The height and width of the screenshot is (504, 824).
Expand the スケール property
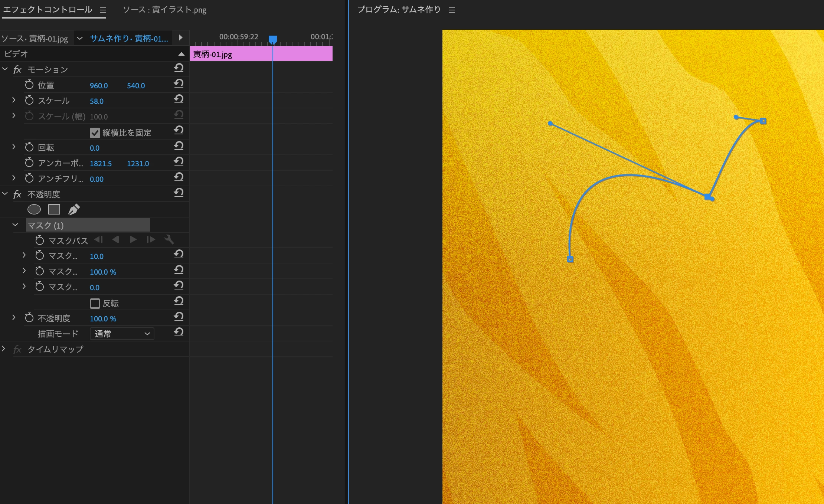(14, 100)
